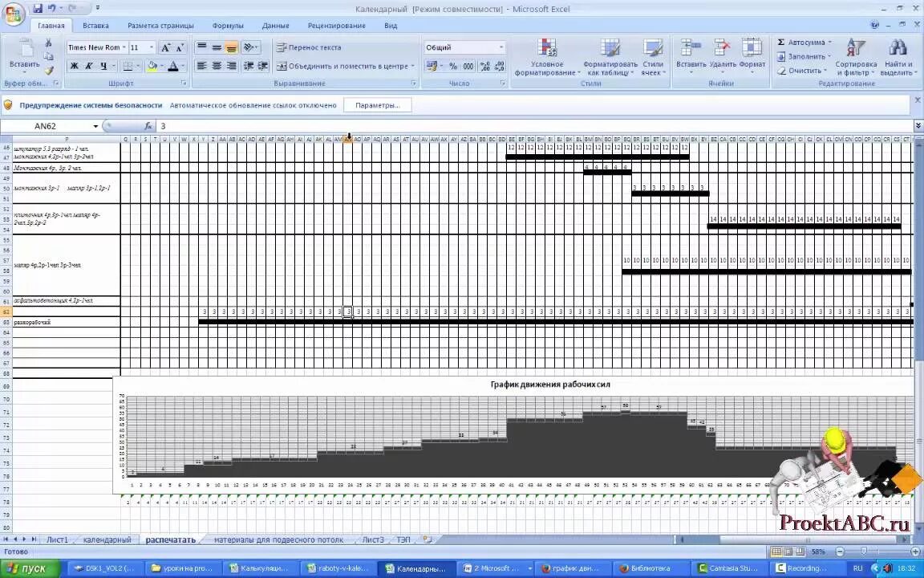Open Сортировка и фильтр menu
This screenshot has width=924, height=578.
856,57
